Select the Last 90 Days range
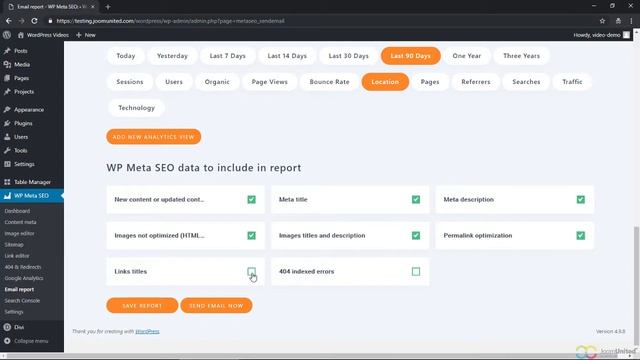 [x=411, y=56]
